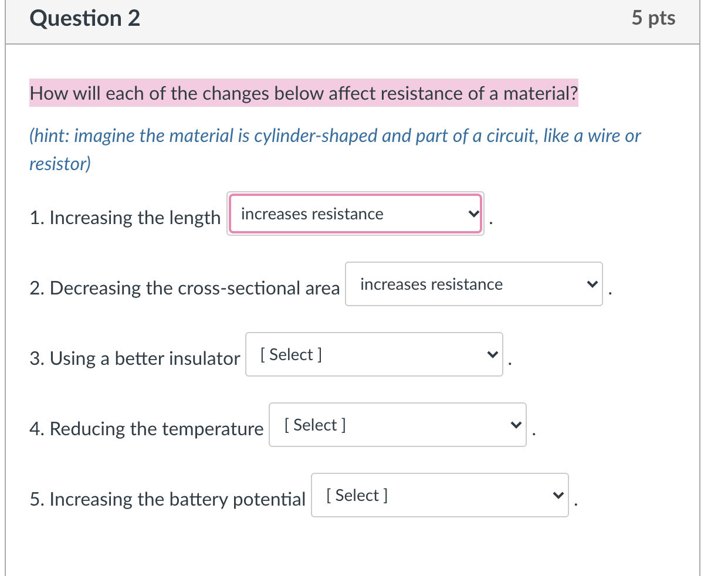Click the chevron on the temperature dropdown
728x576 pixels.
[516, 425]
